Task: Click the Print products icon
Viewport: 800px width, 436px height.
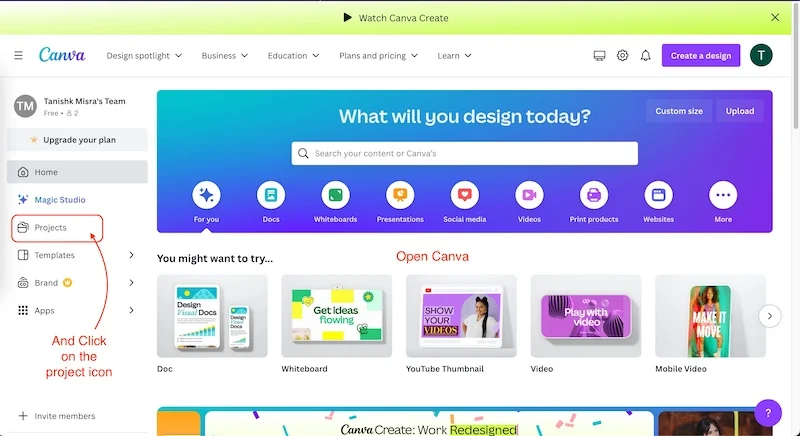Action: tap(594, 195)
